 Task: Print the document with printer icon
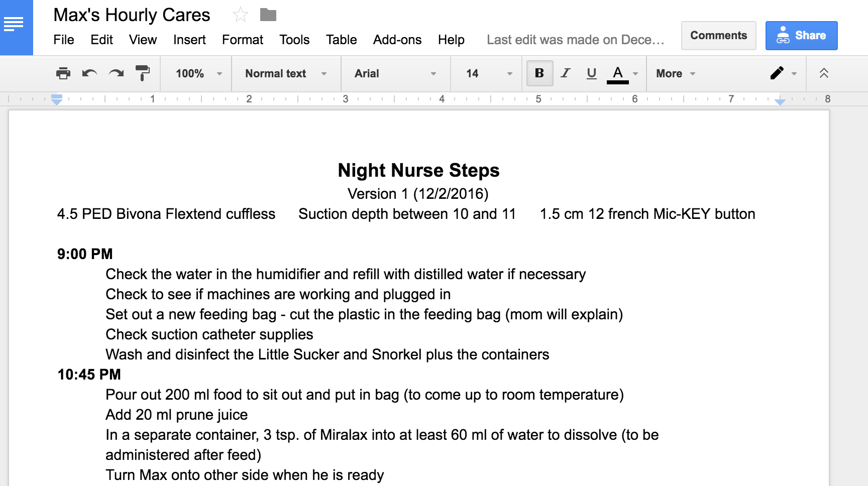coord(63,73)
